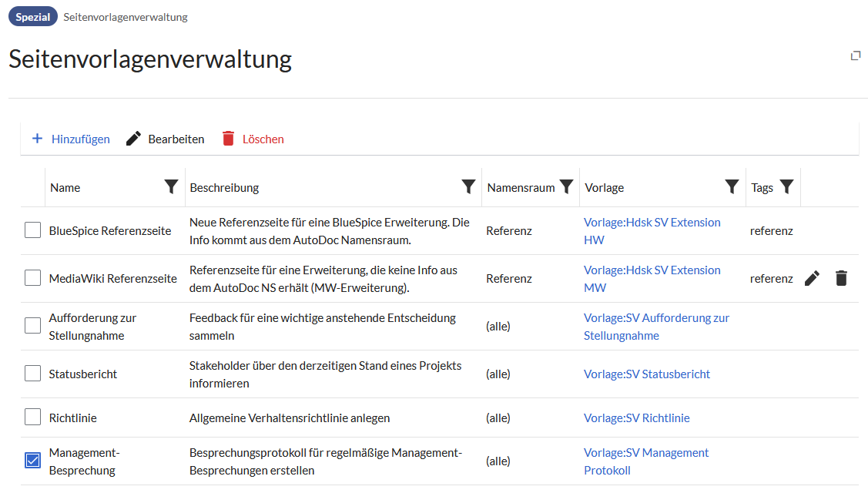Click the Tags column filter icon
868x493 pixels.
tap(786, 187)
